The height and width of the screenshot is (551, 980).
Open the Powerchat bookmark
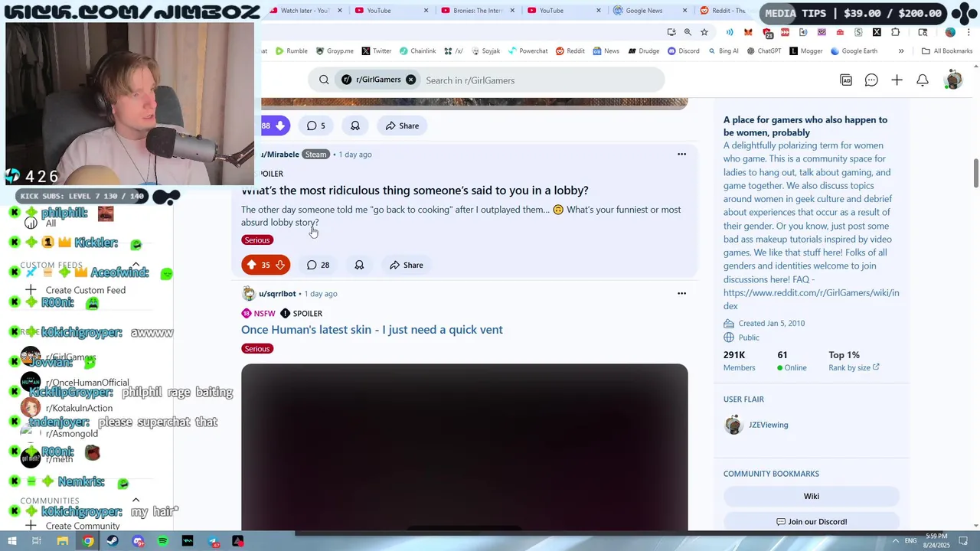click(x=528, y=51)
